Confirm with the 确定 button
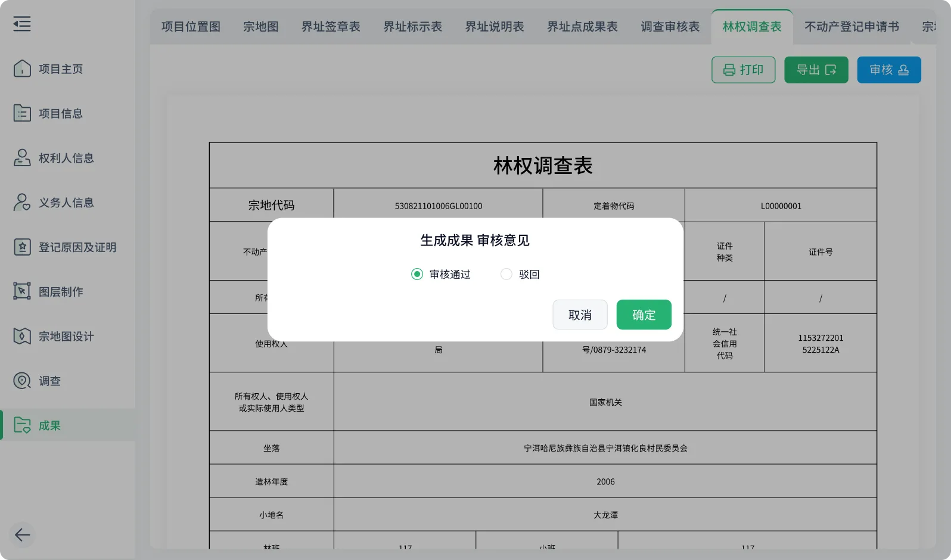Image resolution: width=951 pixels, height=560 pixels. [644, 315]
